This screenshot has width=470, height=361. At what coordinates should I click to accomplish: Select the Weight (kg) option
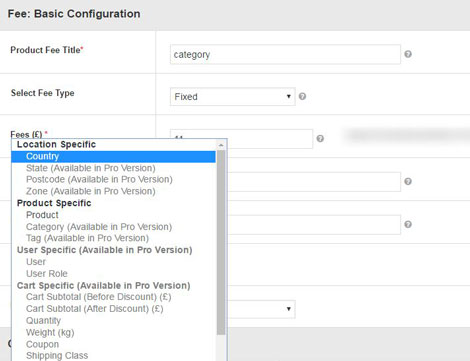pos(50,332)
